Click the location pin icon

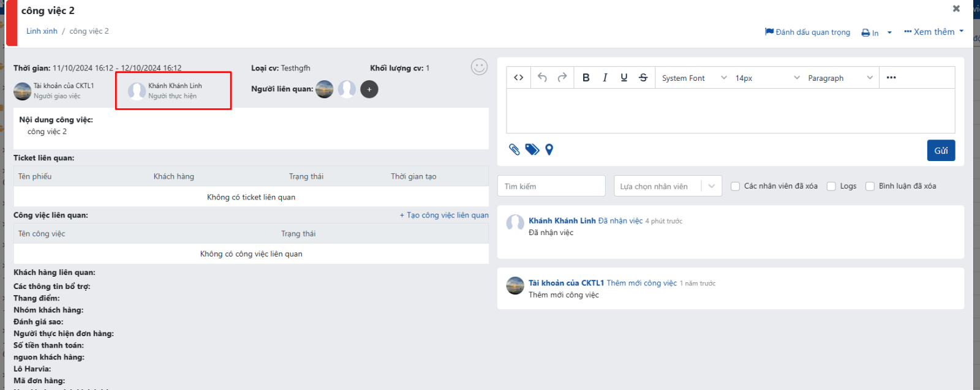pyautogui.click(x=549, y=149)
